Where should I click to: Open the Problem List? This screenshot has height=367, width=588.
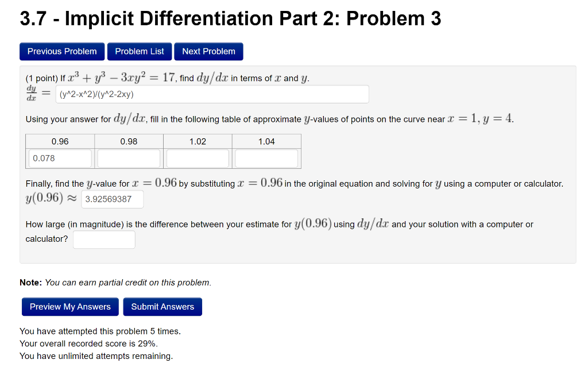(x=139, y=51)
